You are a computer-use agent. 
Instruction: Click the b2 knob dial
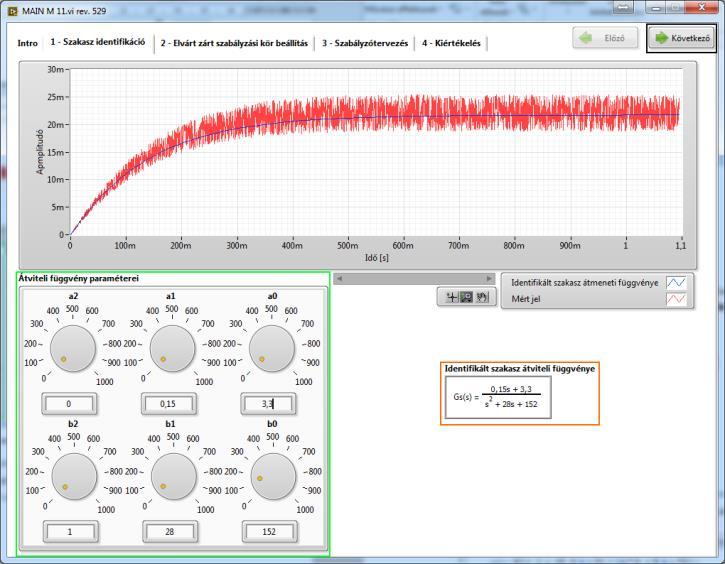(x=74, y=477)
